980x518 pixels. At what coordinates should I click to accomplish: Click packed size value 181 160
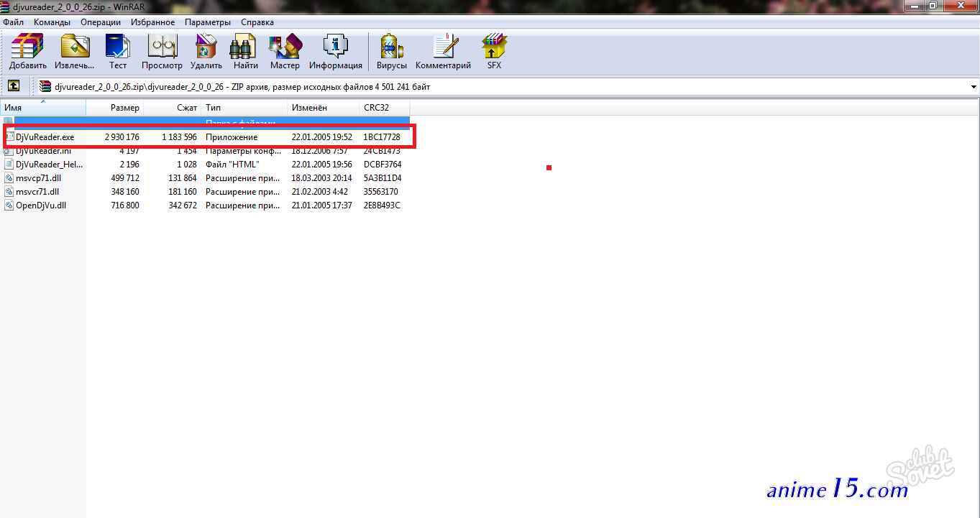point(183,192)
